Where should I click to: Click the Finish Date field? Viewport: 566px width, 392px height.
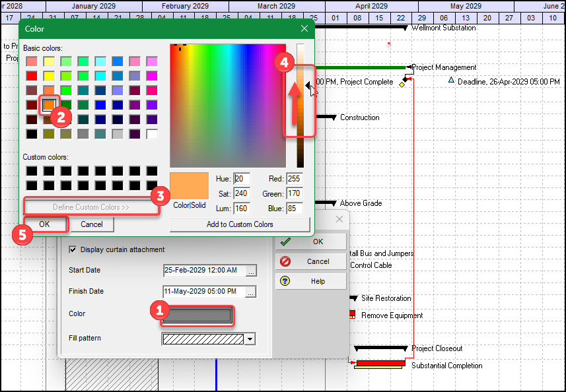click(x=204, y=292)
